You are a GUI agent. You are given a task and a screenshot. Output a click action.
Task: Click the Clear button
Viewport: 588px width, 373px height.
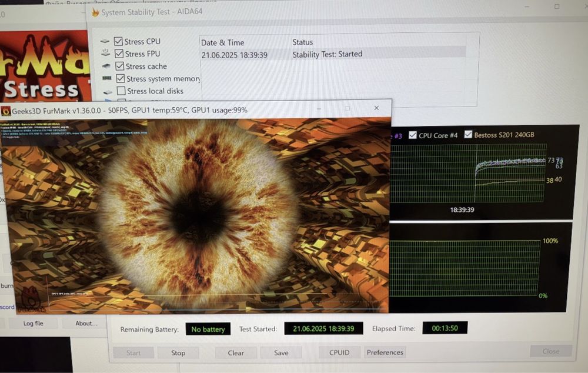pos(236,353)
